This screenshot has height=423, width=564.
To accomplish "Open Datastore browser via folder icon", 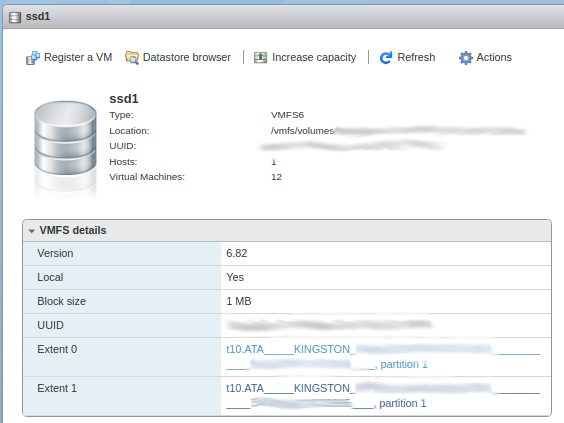I will 132,58.
